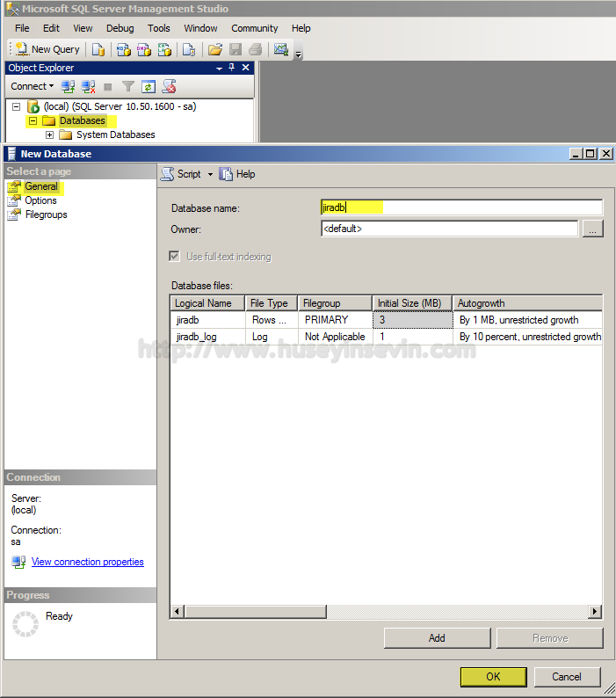Viewport: 616px width, 698px height.
Task: Click SQL Server Compact Query icon
Action: tap(189, 49)
